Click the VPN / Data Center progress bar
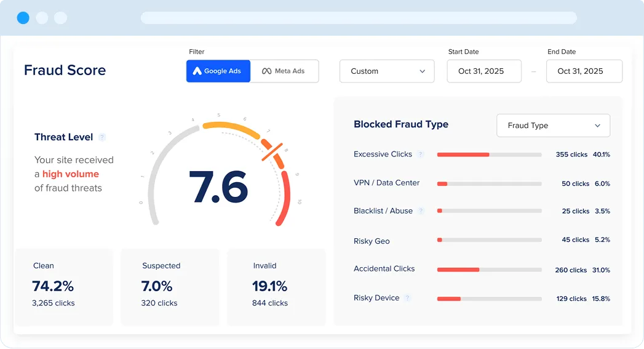Screen dimensions: 644x349 (489, 184)
